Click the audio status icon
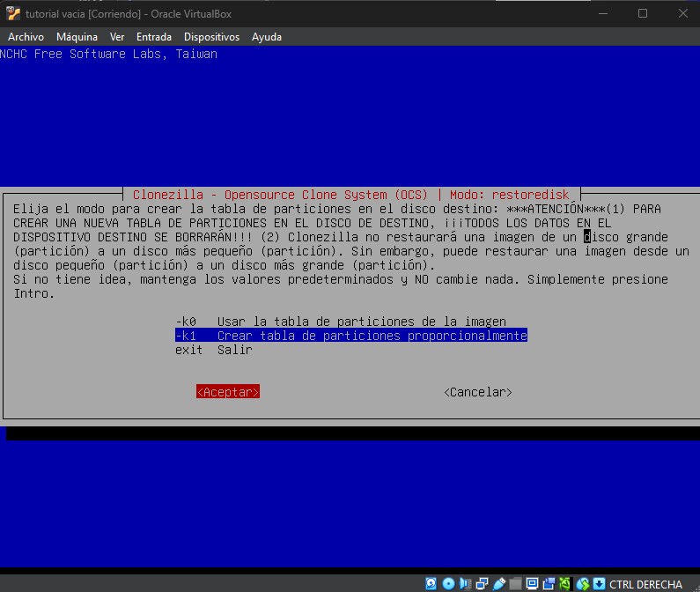The height and width of the screenshot is (592, 700). tap(465, 583)
